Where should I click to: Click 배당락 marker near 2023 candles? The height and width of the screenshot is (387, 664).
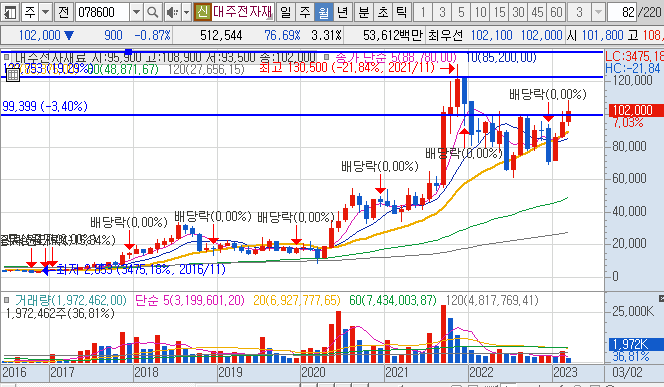[x=548, y=94]
